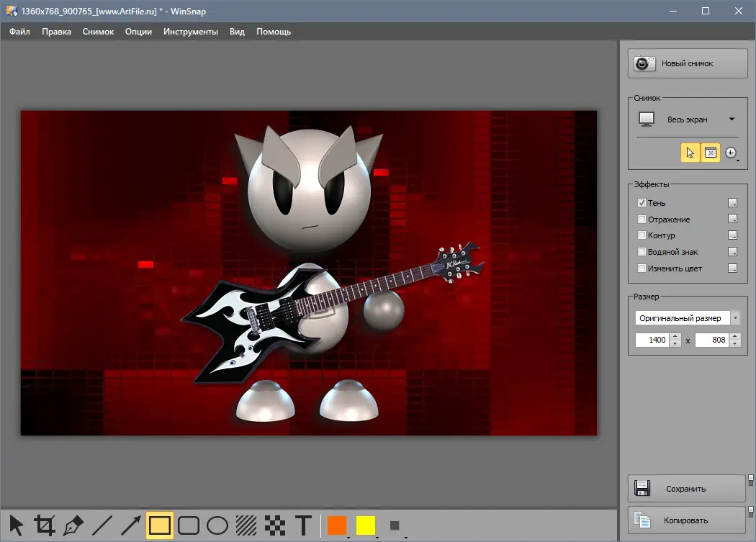The height and width of the screenshot is (542, 756).
Task: Select the orange color swatch
Action: pyautogui.click(x=336, y=525)
